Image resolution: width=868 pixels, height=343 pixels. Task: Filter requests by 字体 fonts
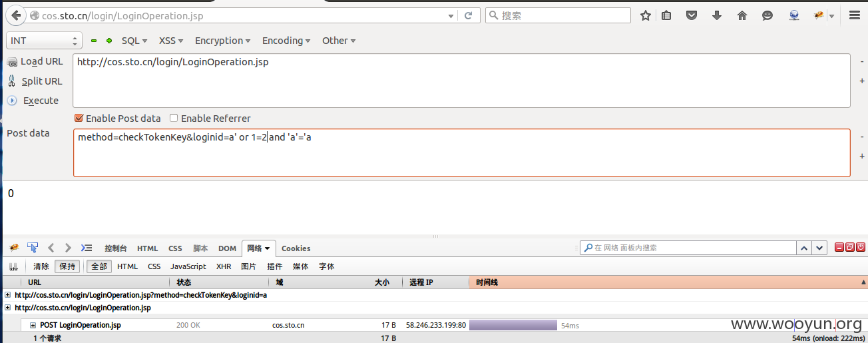pyautogui.click(x=327, y=266)
